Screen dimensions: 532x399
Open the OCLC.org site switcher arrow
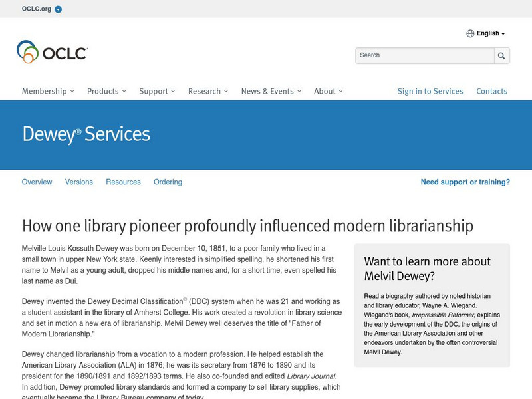(59, 9)
